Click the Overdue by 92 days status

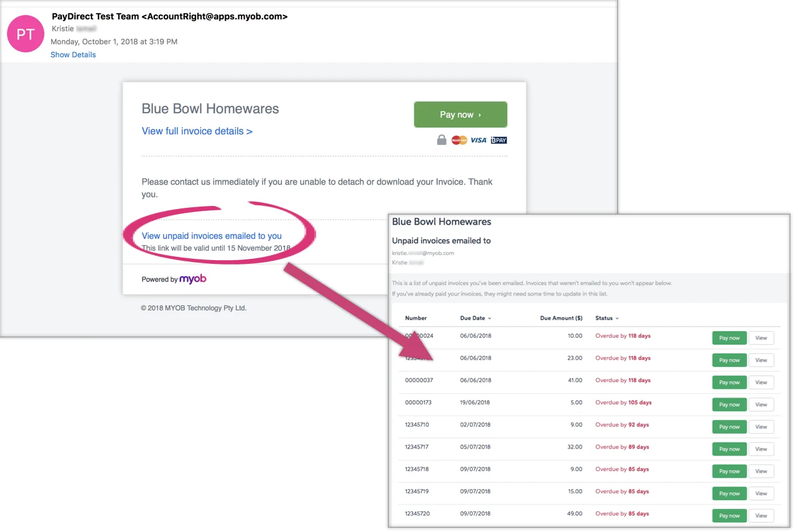pos(622,425)
